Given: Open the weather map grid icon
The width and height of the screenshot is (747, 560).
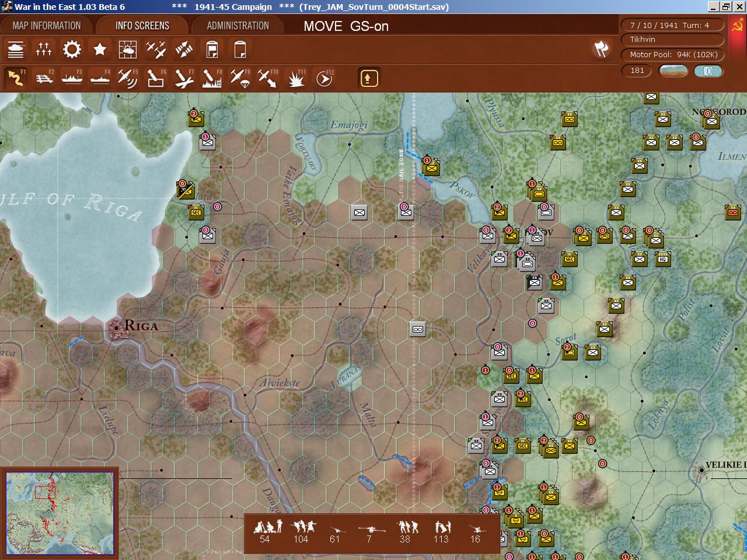Looking at the screenshot, I should tap(128, 50).
